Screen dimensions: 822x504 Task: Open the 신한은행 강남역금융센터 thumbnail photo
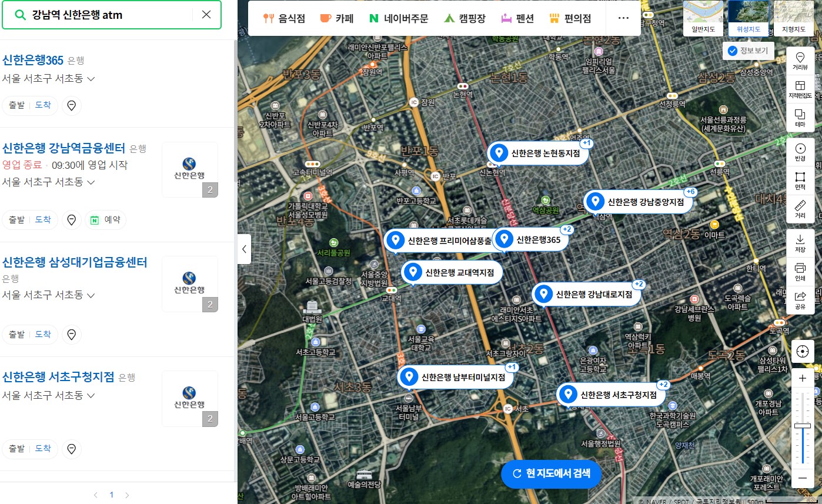coord(190,169)
